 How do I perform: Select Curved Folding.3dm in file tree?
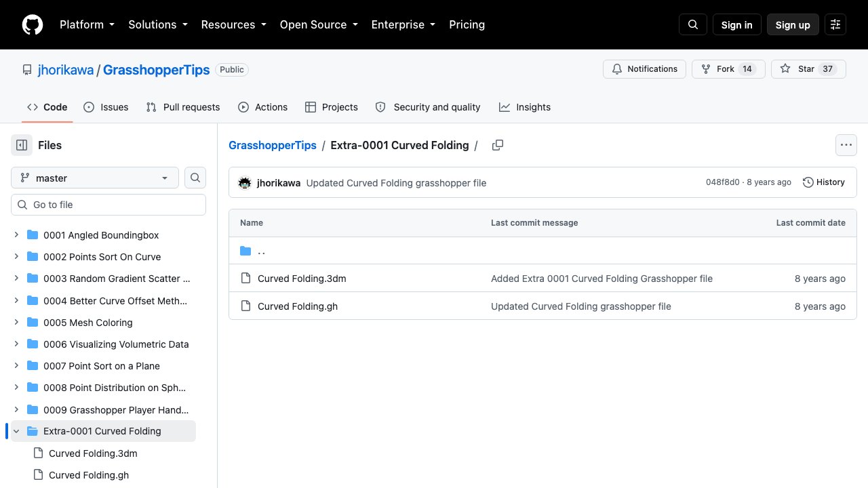93,453
